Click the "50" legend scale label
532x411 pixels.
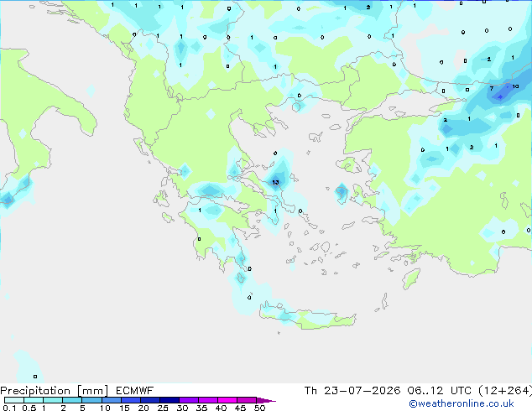[259, 408]
